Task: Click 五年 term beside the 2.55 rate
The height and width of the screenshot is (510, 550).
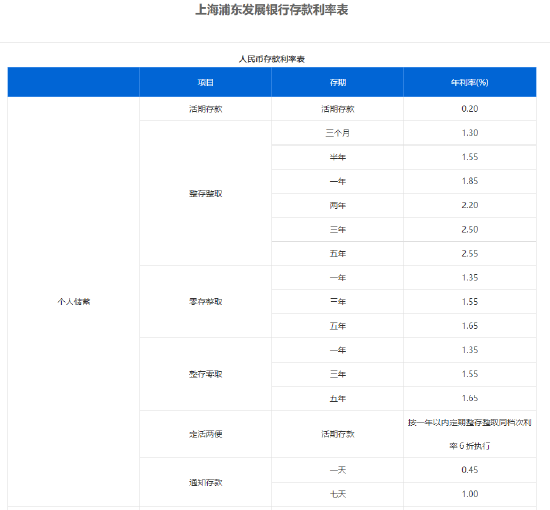Action: [x=338, y=254]
